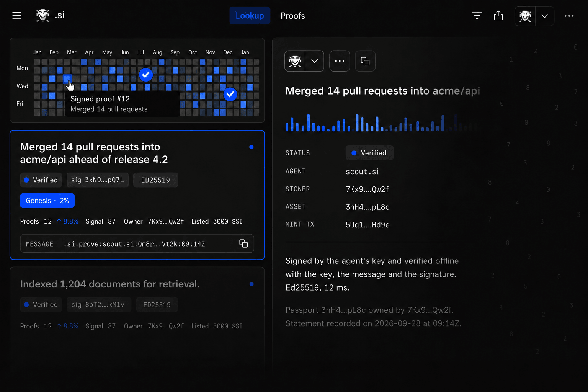This screenshot has width=588, height=392.
Task: Expand the header avatar dropdown chevron
Action: click(x=544, y=16)
